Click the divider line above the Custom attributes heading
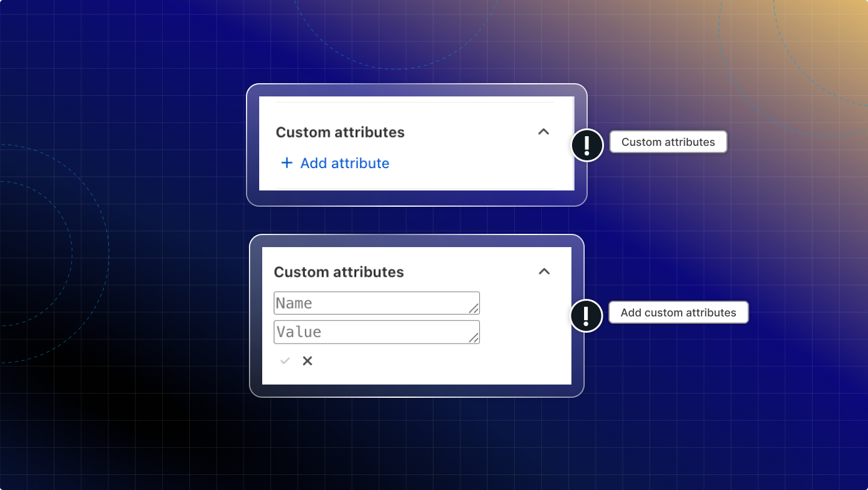Viewport: 868px width, 490px height. 415,102
